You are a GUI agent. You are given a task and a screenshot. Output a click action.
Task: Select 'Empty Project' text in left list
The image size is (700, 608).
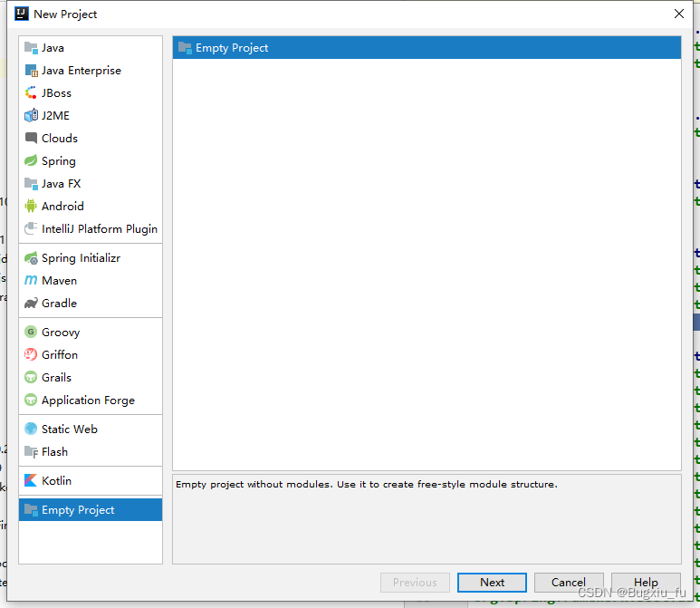tap(78, 510)
